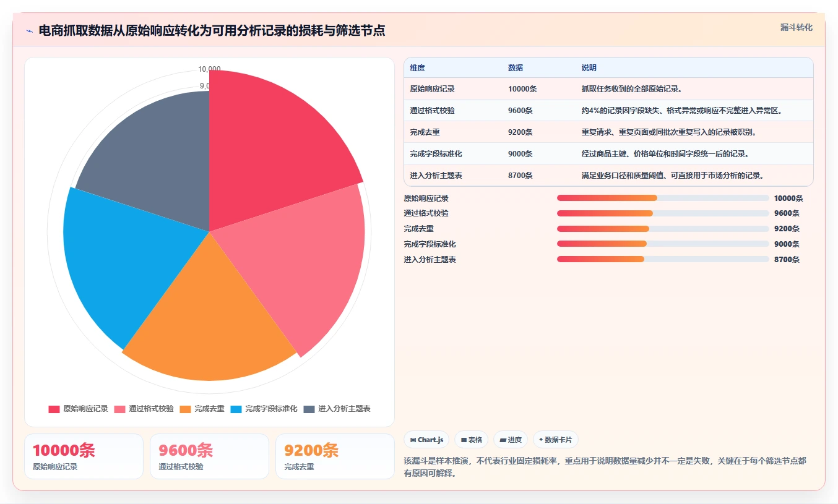This screenshot has height=504, width=838.
Task: Click the 表格 tag
Action: 471,440
